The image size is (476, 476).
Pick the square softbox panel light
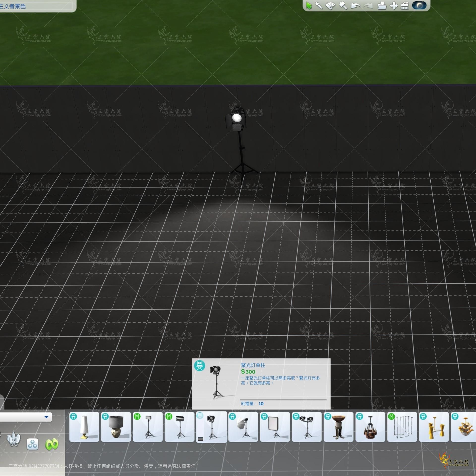click(x=275, y=427)
